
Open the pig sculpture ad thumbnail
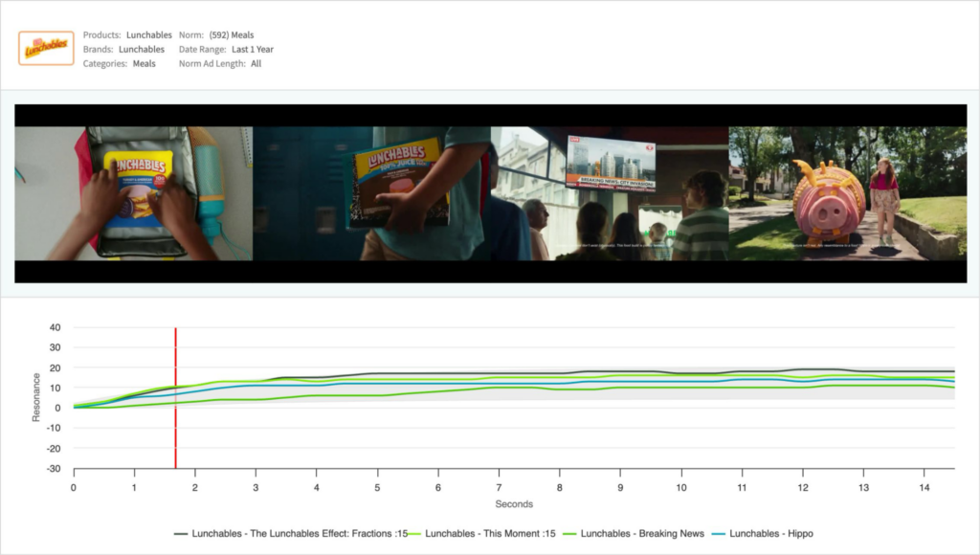pos(848,193)
